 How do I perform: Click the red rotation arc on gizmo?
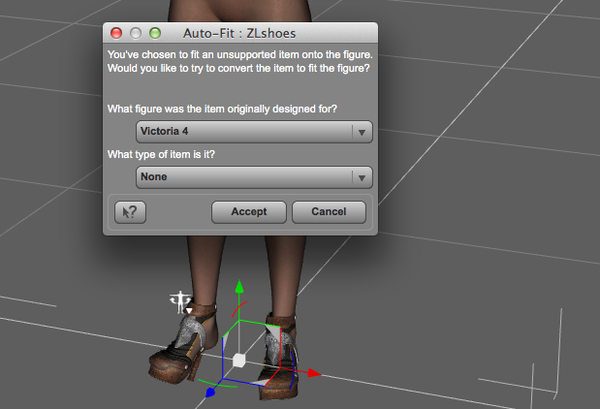coord(239,308)
